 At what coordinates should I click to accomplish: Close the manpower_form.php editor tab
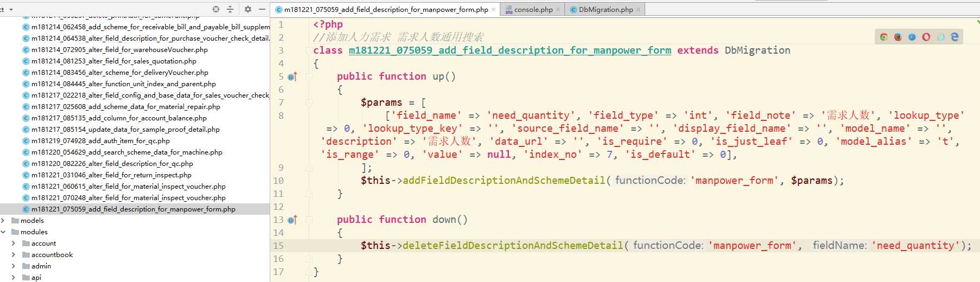pos(493,10)
